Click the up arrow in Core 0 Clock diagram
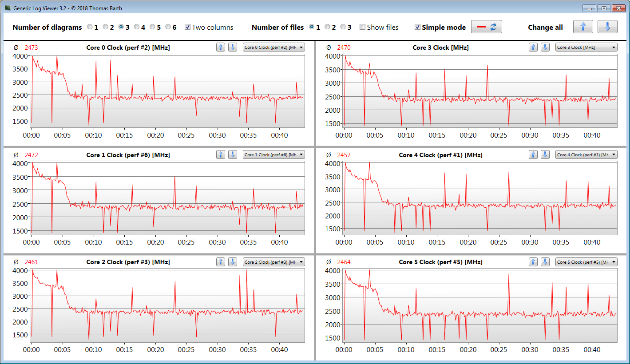630x364 pixels. click(x=221, y=47)
